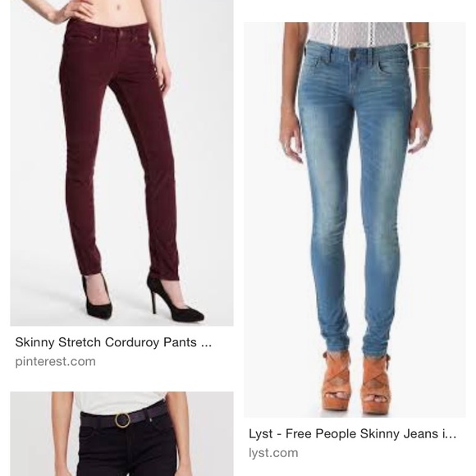Click the gold ring belt buckle
The width and height of the screenshot is (476, 476).
pos(122,420)
